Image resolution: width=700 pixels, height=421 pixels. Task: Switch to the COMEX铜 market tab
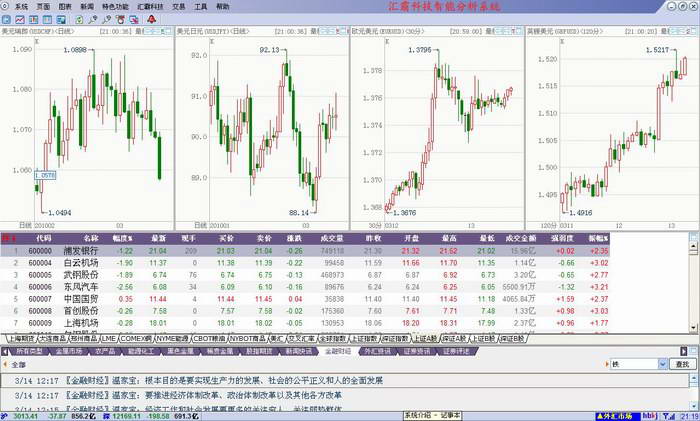point(136,339)
